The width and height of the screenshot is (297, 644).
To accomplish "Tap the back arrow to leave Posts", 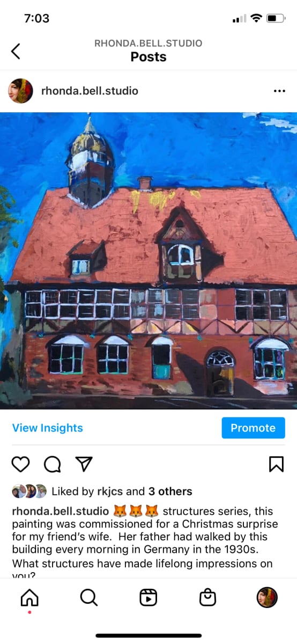I will pos(16,51).
